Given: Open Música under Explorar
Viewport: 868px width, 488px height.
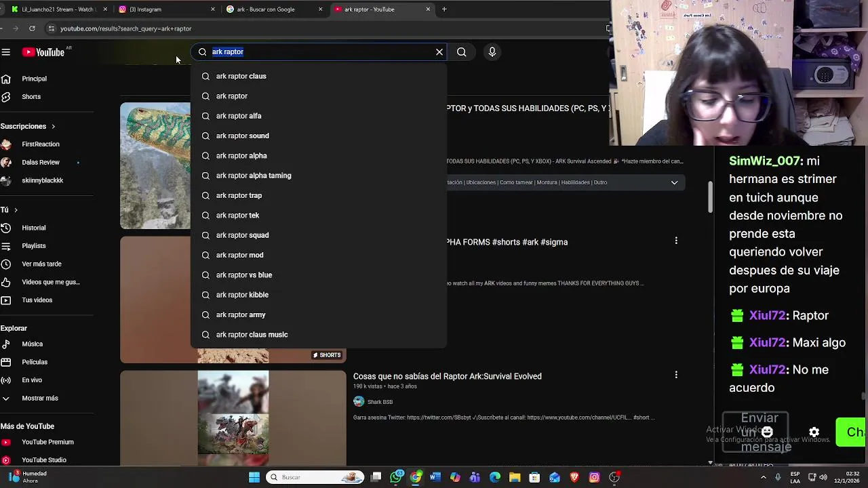Looking at the screenshot, I should pyautogui.click(x=32, y=344).
